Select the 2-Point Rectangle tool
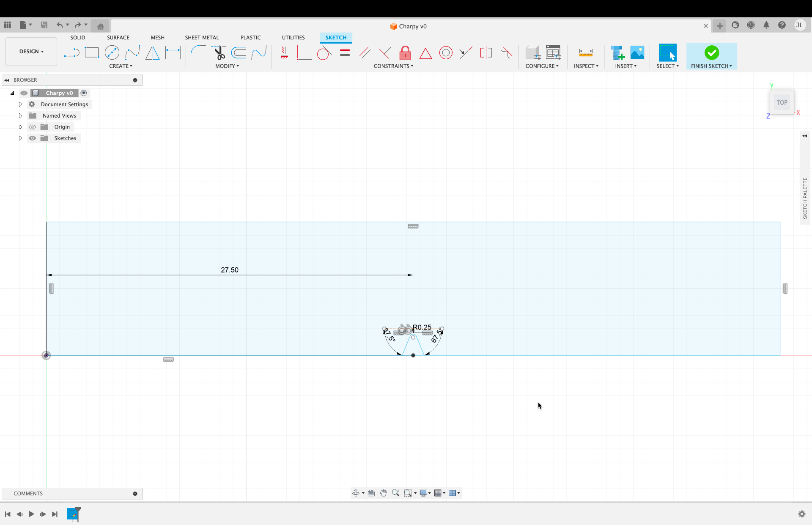Viewport: 812px width, 525px height. [x=92, y=53]
